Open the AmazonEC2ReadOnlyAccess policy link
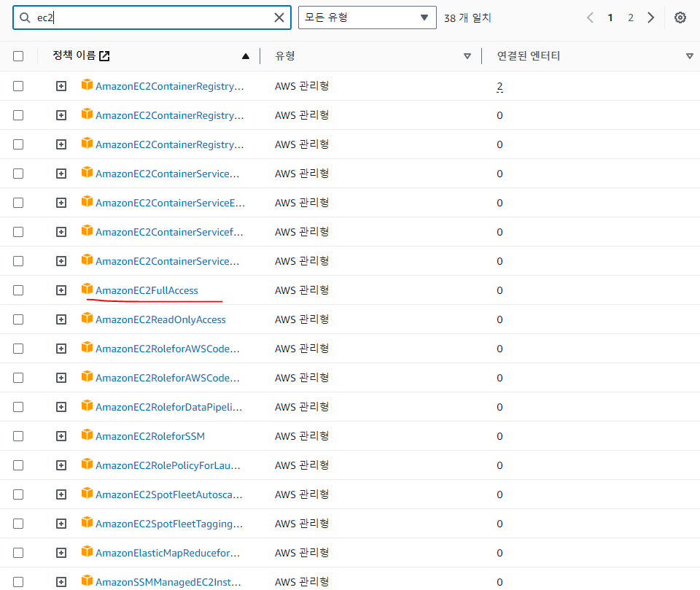700x590 pixels. [160, 319]
